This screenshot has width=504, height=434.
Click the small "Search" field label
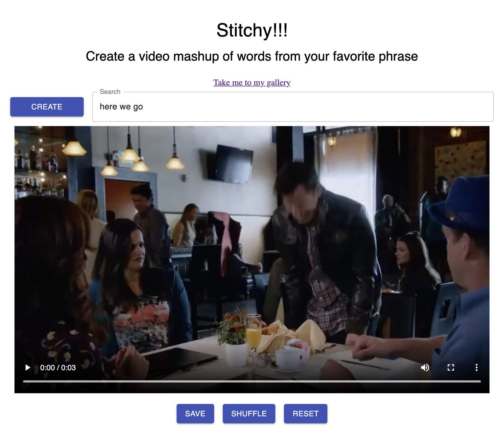(110, 92)
